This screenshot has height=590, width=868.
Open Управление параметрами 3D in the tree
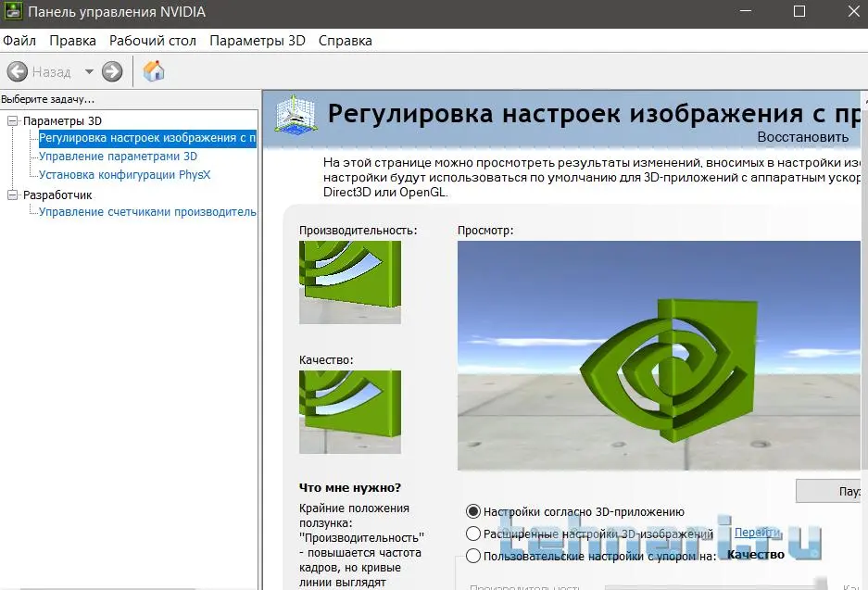click(x=118, y=157)
